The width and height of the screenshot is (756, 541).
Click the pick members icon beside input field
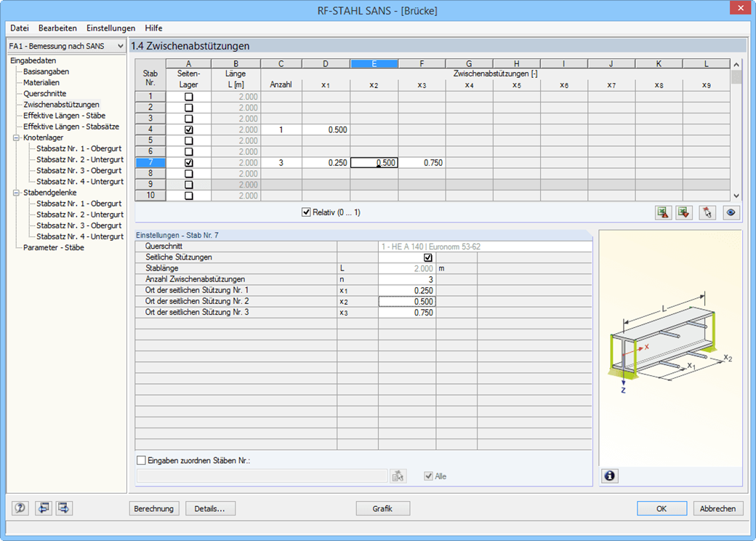click(x=398, y=476)
